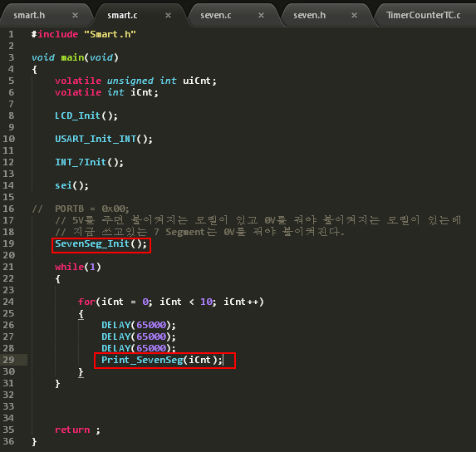This screenshot has width=476, height=452.
Task: Click the sei() call
Action: click(71, 185)
